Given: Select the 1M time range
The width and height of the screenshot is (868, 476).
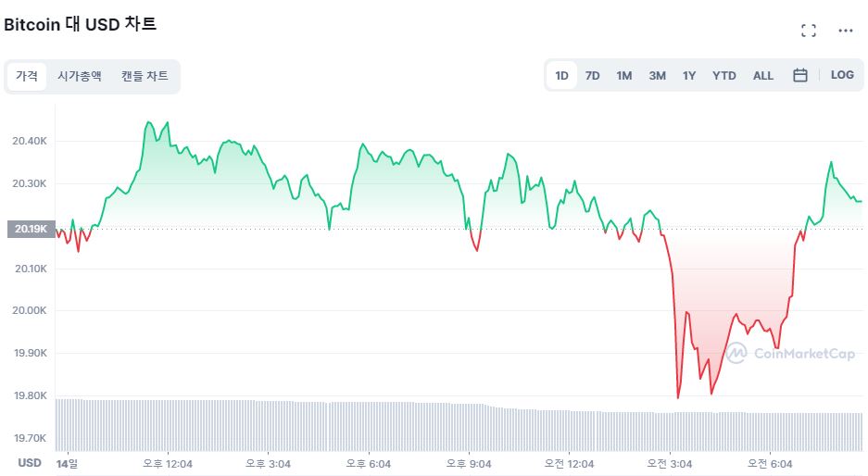Looking at the screenshot, I should (623, 75).
